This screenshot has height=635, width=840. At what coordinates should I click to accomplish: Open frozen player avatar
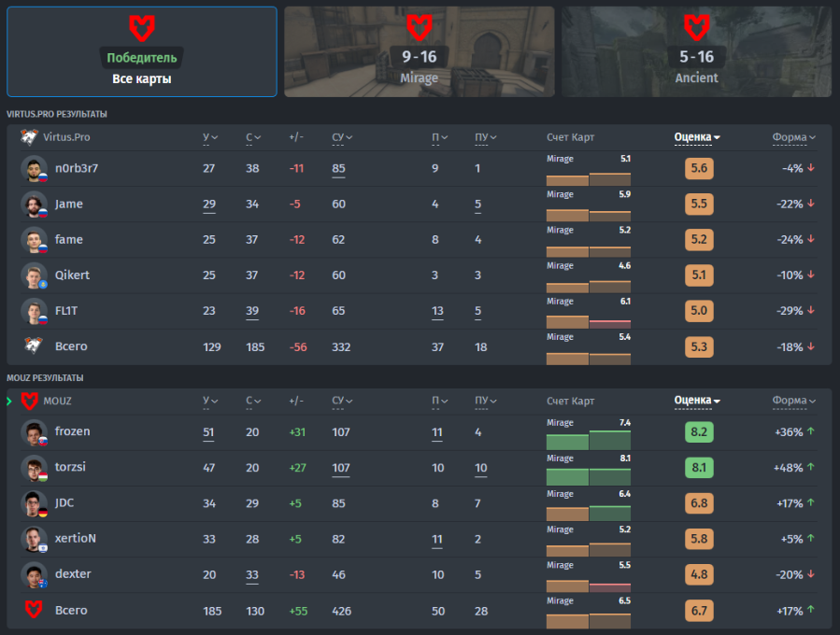(35, 432)
